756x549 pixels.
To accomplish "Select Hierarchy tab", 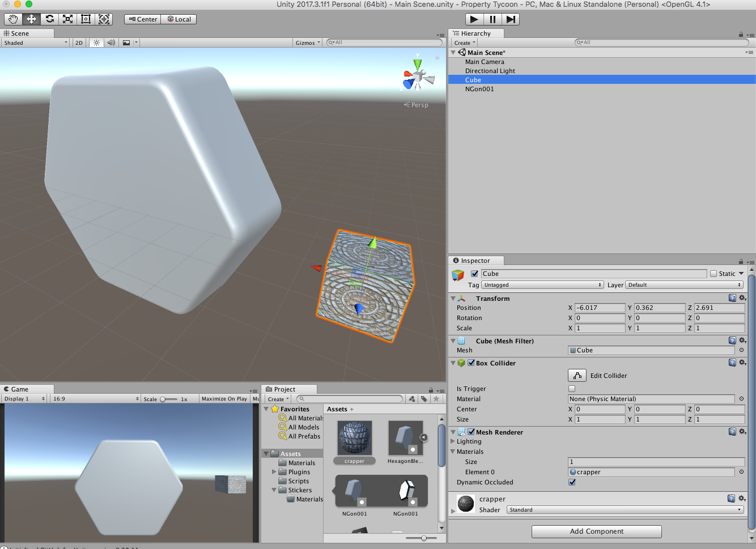I will [476, 33].
